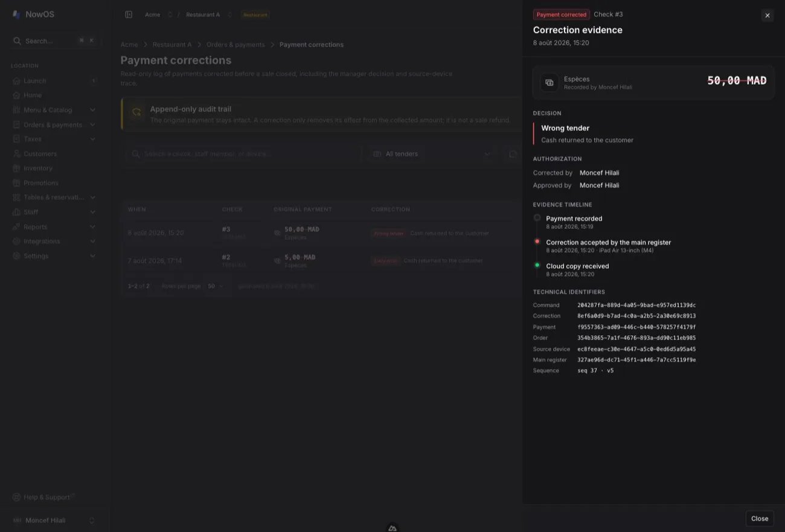Screen dimensions: 785x532
Task: Click the Menu & Catalog icon
Action: point(16,110)
